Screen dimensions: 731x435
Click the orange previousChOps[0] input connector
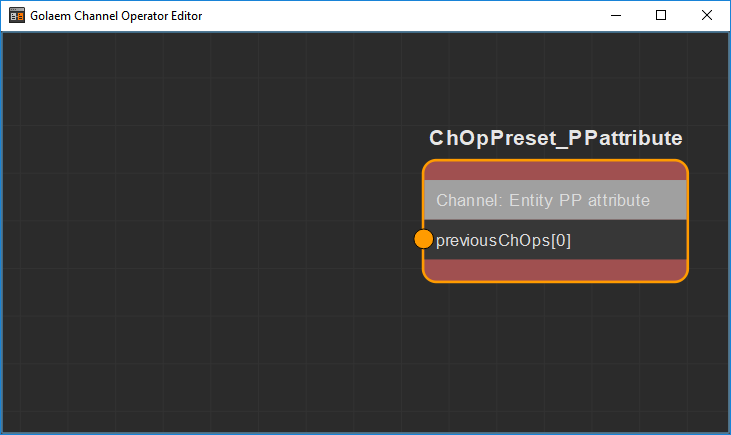click(x=423, y=239)
